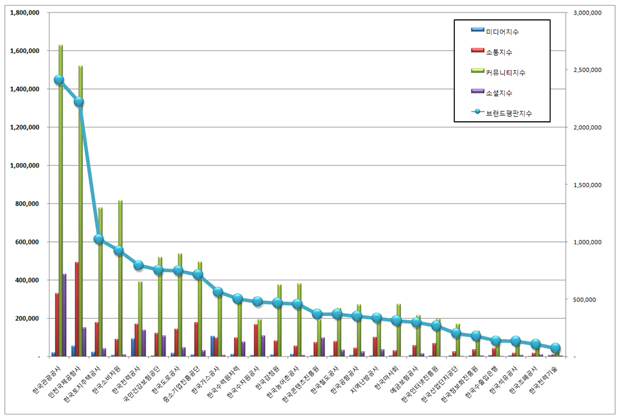Select the first line marker for 한국관광공사

click(x=59, y=80)
